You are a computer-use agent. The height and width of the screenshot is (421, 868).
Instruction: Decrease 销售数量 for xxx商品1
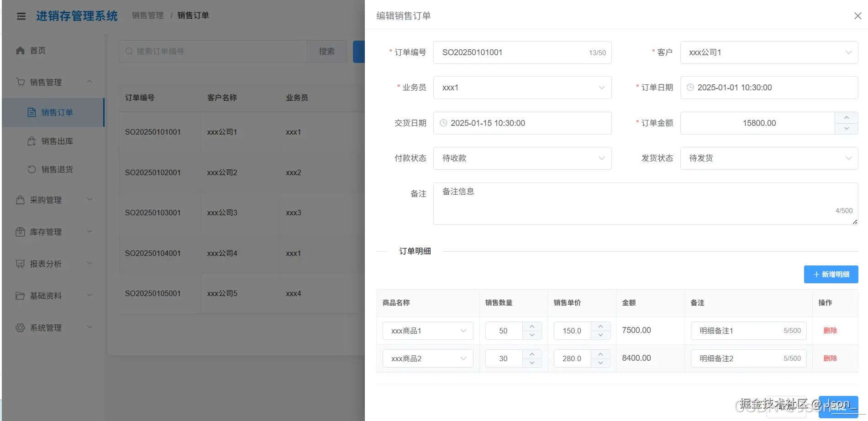point(532,335)
